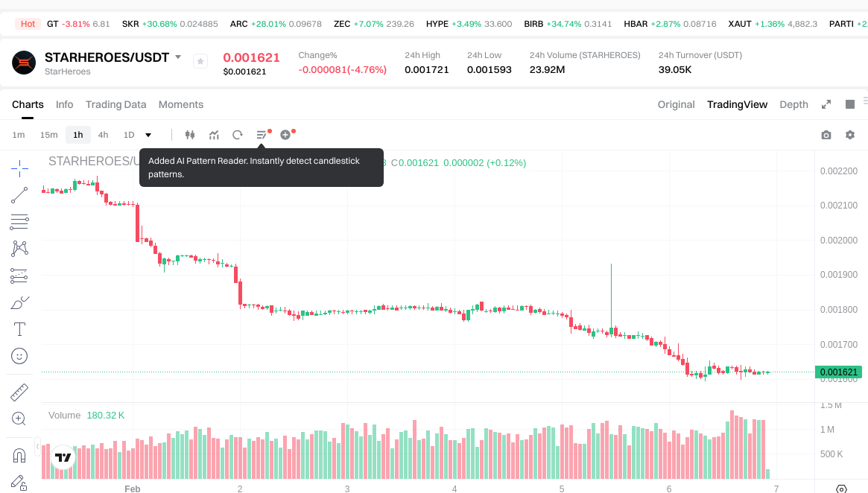
Task: Open the text annotation tool
Action: [x=19, y=329]
